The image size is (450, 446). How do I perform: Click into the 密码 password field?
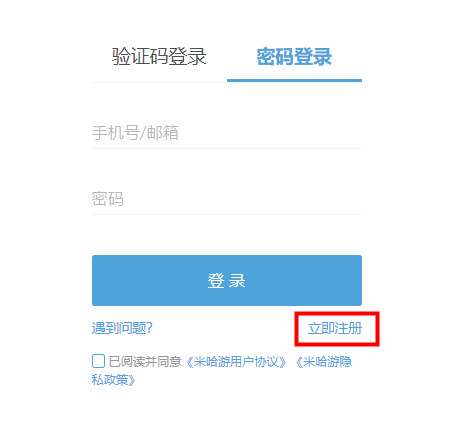[x=227, y=199]
